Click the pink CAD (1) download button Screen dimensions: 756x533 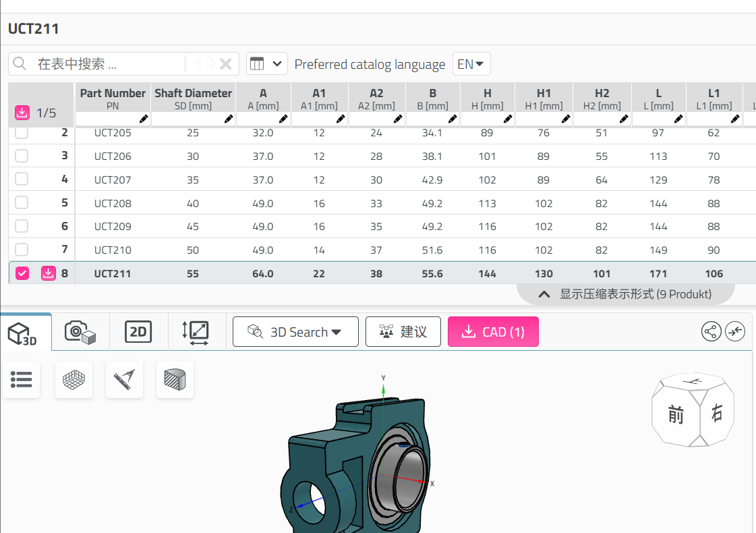coord(493,332)
